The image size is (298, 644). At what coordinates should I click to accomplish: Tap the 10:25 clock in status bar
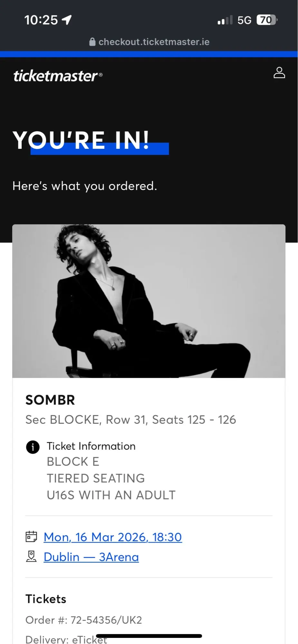click(41, 20)
